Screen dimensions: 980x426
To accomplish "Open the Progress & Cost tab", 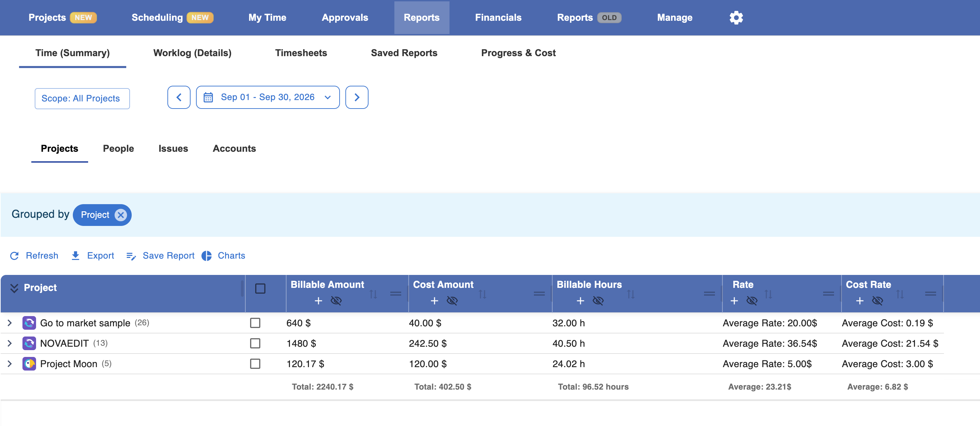I will (518, 53).
